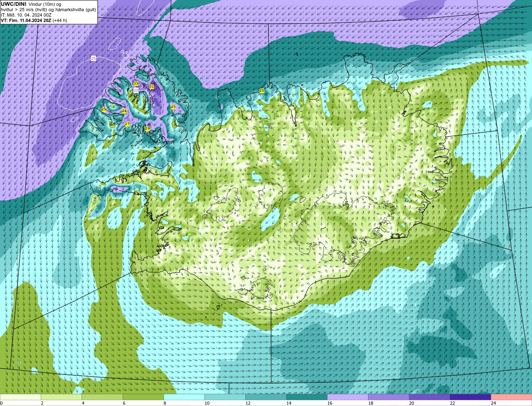Click the 'VT: Fim. 11.04.2024 20Z' valid time line
This screenshot has height=406, width=532.
click(x=34, y=20)
